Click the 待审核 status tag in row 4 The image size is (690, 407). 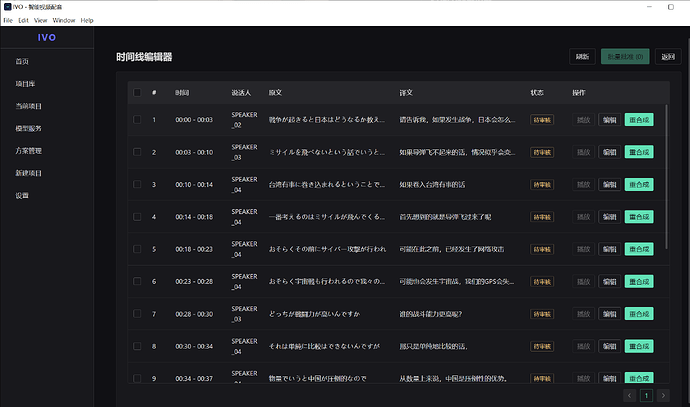[542, 216]
